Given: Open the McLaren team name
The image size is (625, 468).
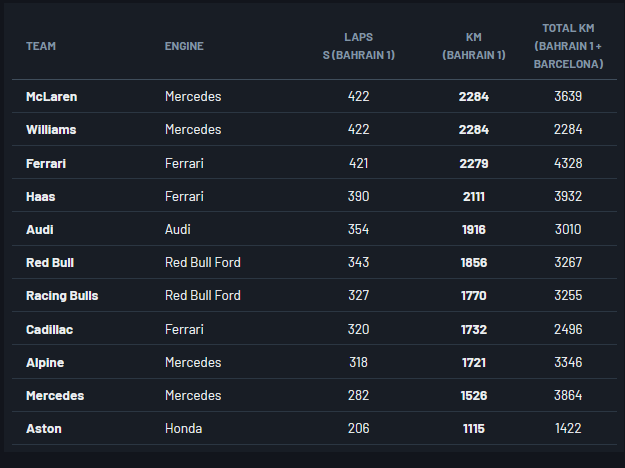Looking at the screenshot, I should point(51,97).
